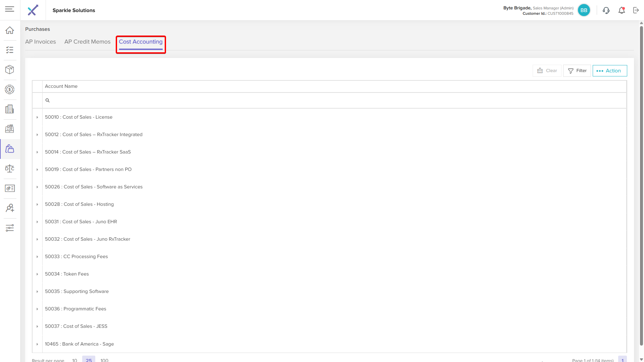Open the hamburger navigation menu
Screen dimensions: 644x362
pos(10,9)
